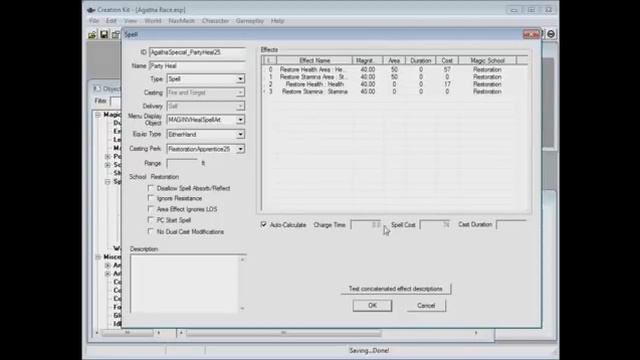This screenshot has height=360, width=640.
Task: Click the Charge Time field
Action: [366, 225]
